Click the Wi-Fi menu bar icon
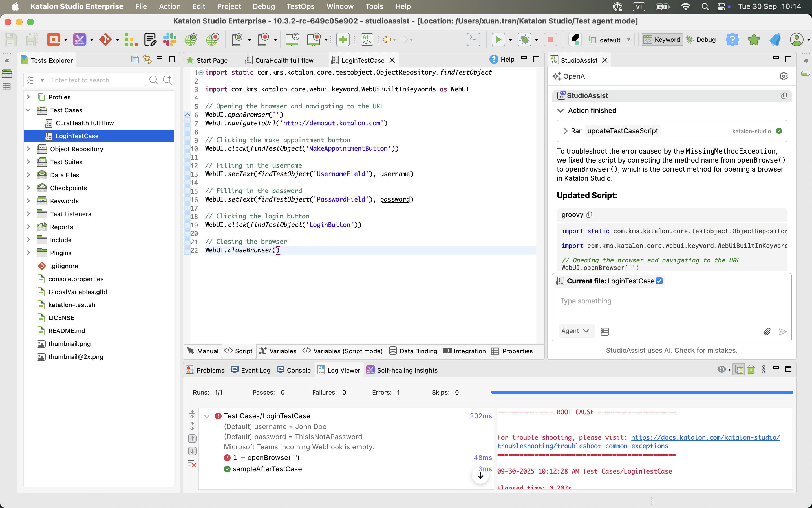Screen dimensions: 812x508 [685, 6]
